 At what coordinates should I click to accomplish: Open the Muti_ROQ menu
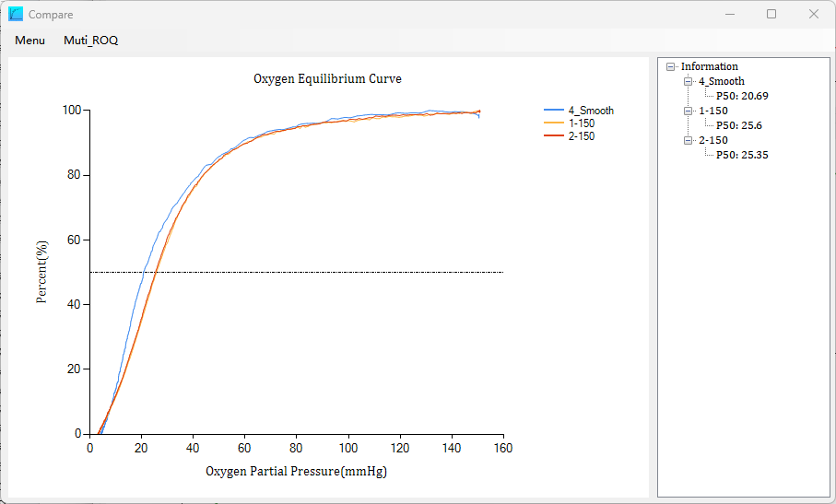coord(90,41)
